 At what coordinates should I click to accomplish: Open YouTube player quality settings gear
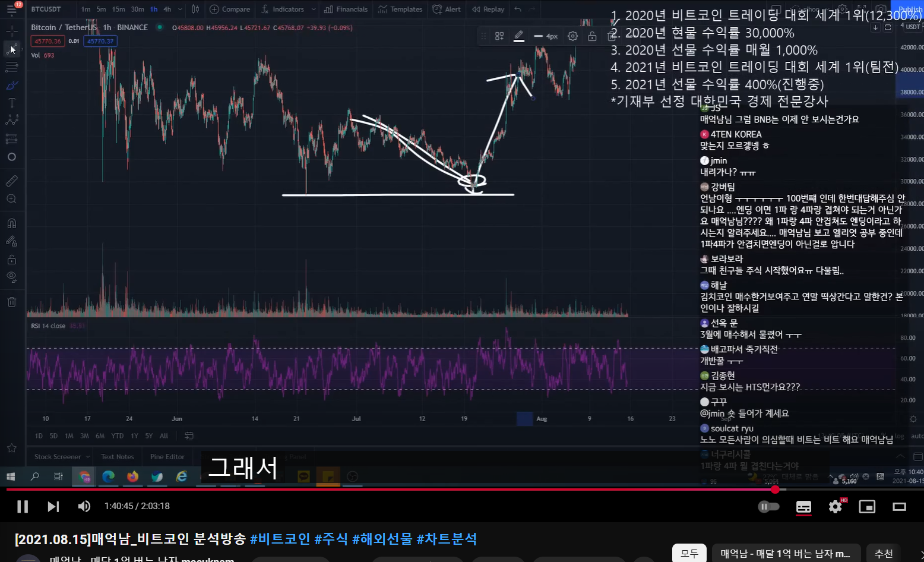click(x=836, y=507)
